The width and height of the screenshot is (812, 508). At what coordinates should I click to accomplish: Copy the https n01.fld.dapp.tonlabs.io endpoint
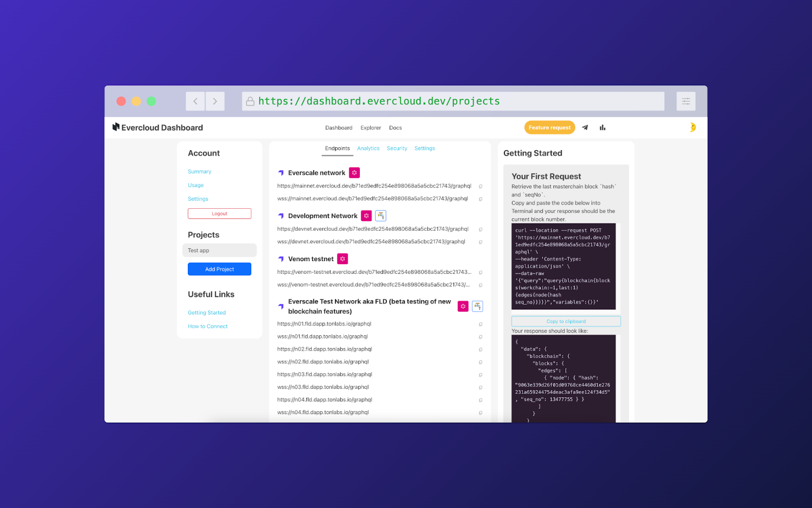pos(481,325)
